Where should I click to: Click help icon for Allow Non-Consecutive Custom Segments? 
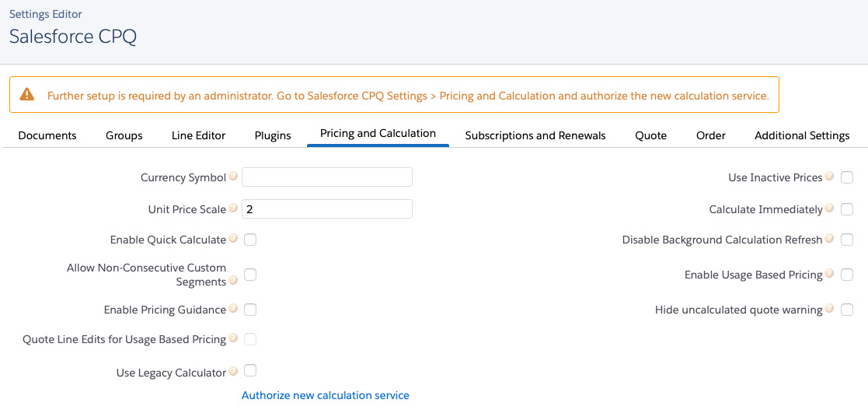(233, 281)
